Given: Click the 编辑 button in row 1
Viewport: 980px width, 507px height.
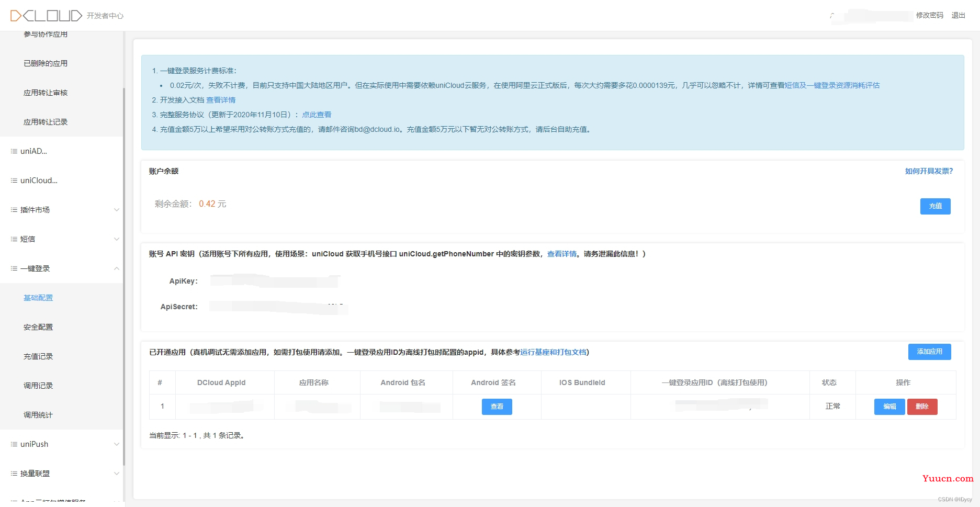Looking at the screenshot, I should pos(889,407).
